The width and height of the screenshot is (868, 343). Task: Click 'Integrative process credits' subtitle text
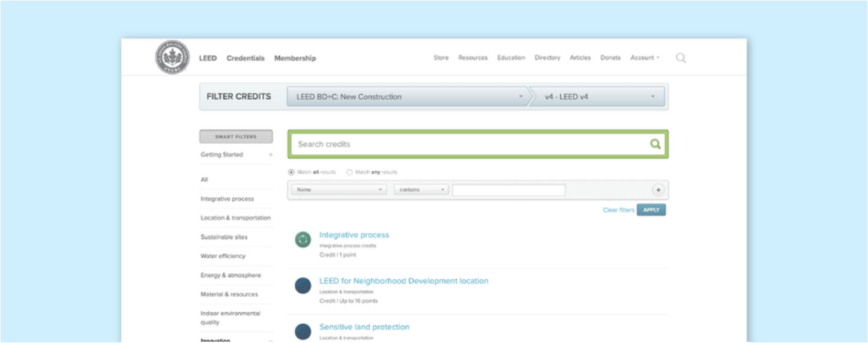coord(348,246)
